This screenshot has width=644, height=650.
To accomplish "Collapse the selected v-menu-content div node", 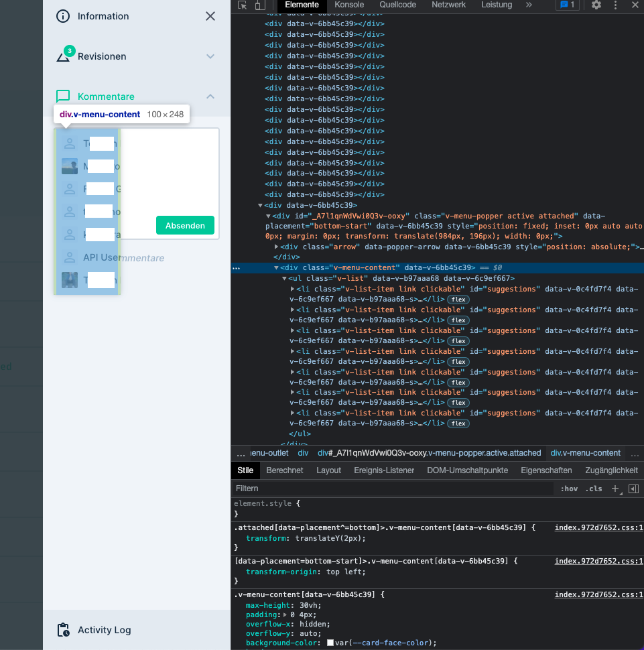I will (x=276, y=268).
